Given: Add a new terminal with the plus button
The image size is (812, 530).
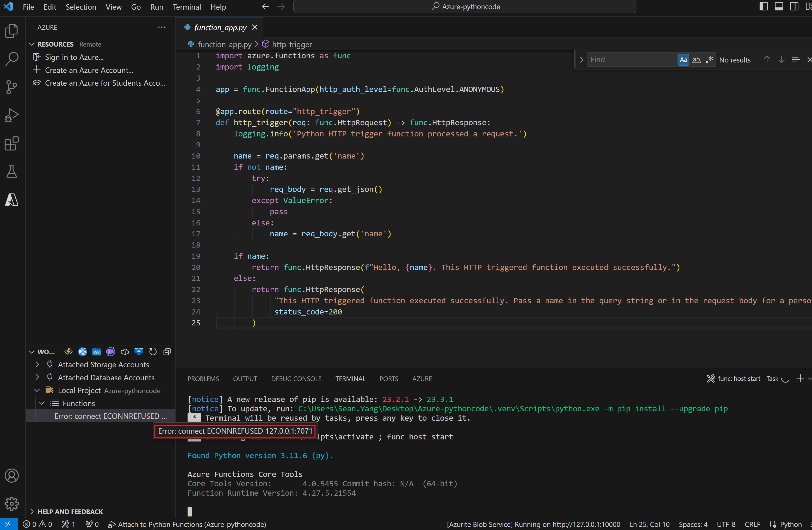Looking at the screenshot, I should (x=799, y=378).
